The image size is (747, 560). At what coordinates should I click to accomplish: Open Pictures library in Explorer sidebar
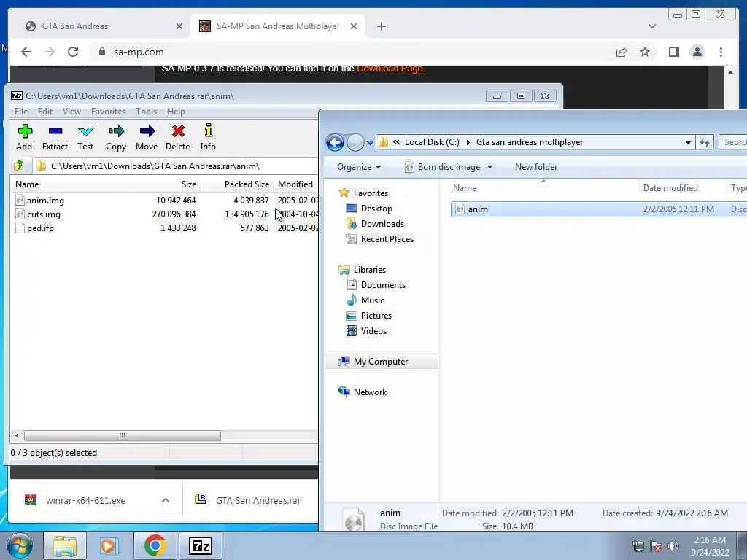[x=376, y=316]
